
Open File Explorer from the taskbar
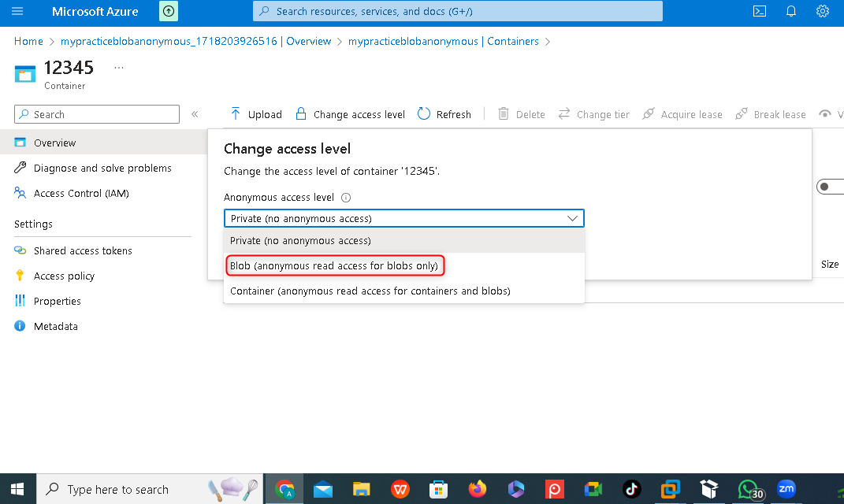click(361, 489)
